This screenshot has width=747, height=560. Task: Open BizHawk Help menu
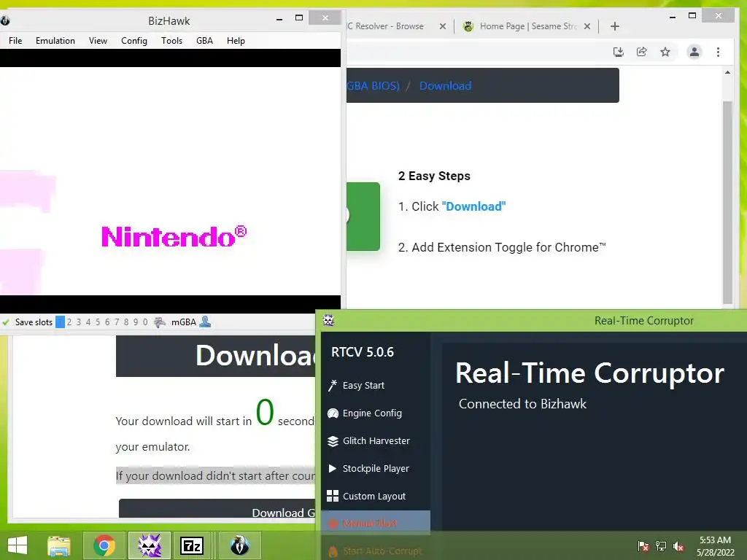236,41
